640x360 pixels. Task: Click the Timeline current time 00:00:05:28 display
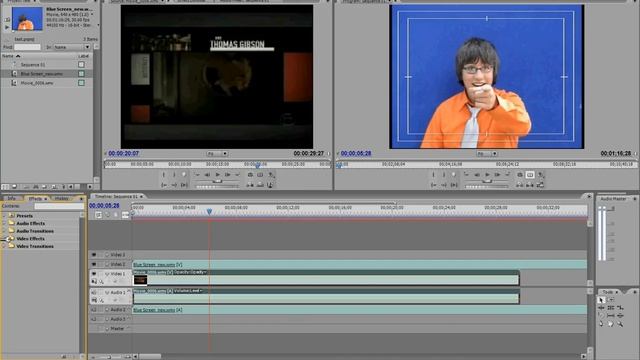[104, 206]
